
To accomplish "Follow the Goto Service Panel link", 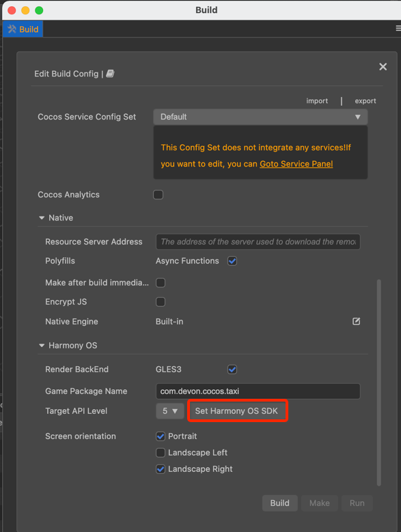I will click(296, 164).
